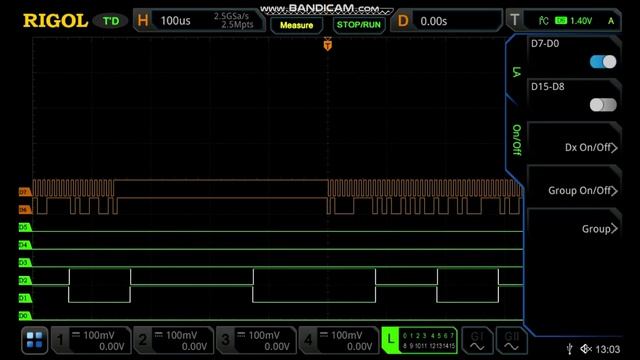Open channel 2 settings label
The image size is (640, 360).
(143, 340)
